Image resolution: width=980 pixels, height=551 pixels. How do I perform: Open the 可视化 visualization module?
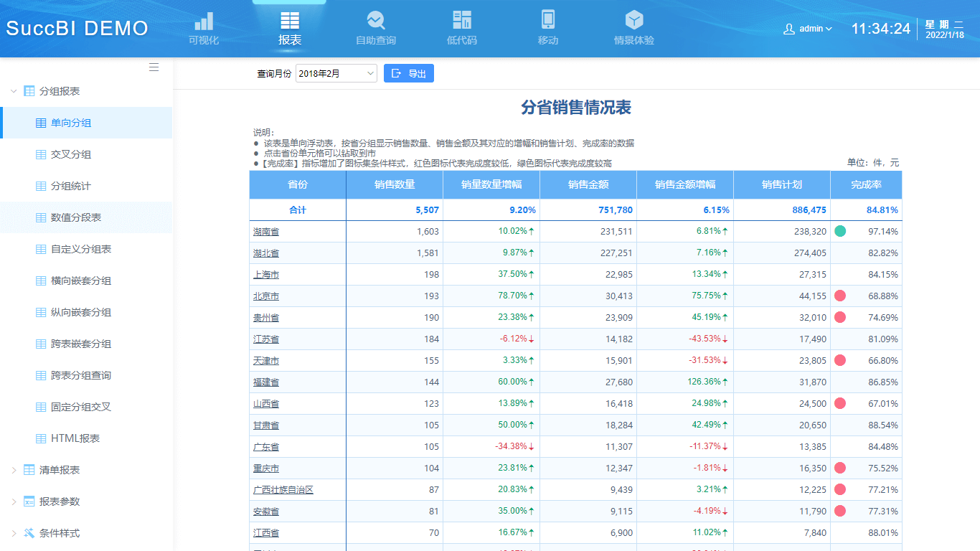pyautogui.click(x=203, y=27)
